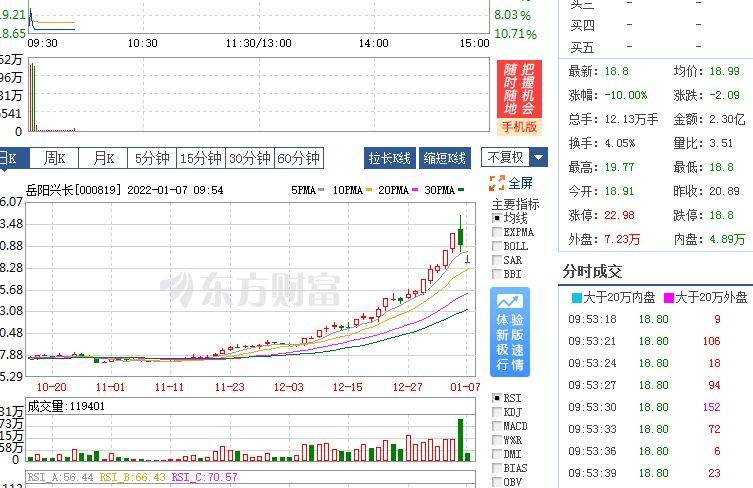This screenshot has width=753, height=488.
Task: Click the 总手 12.13万手 value
Action: click(631, 119)
